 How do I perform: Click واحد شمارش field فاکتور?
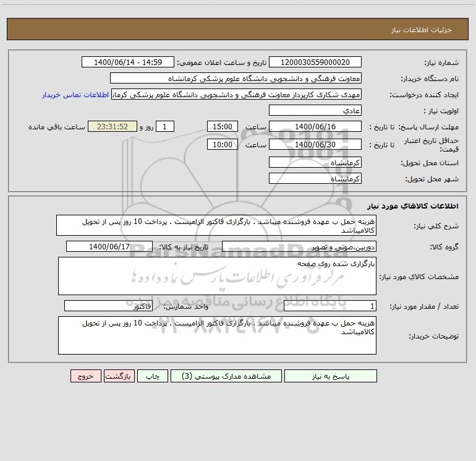(x=108, y=306)
